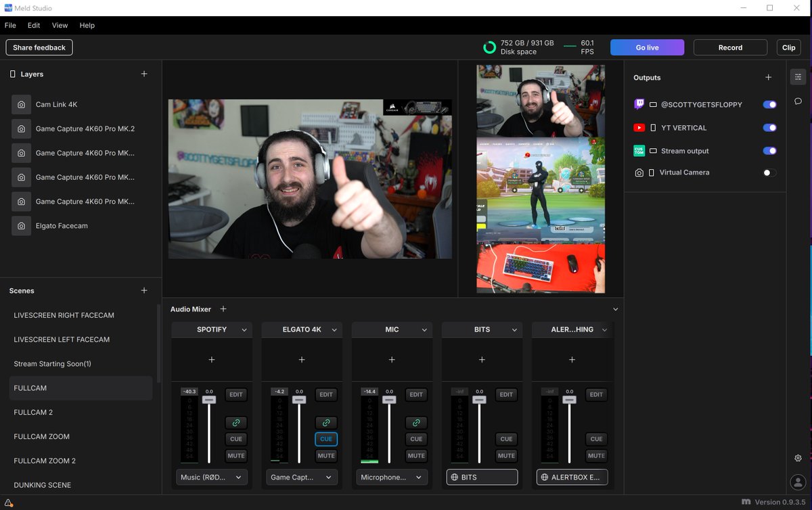Viewport: 812px width, 510px height.
Task: Open the Help menu
Action: [x=87, y=25]
